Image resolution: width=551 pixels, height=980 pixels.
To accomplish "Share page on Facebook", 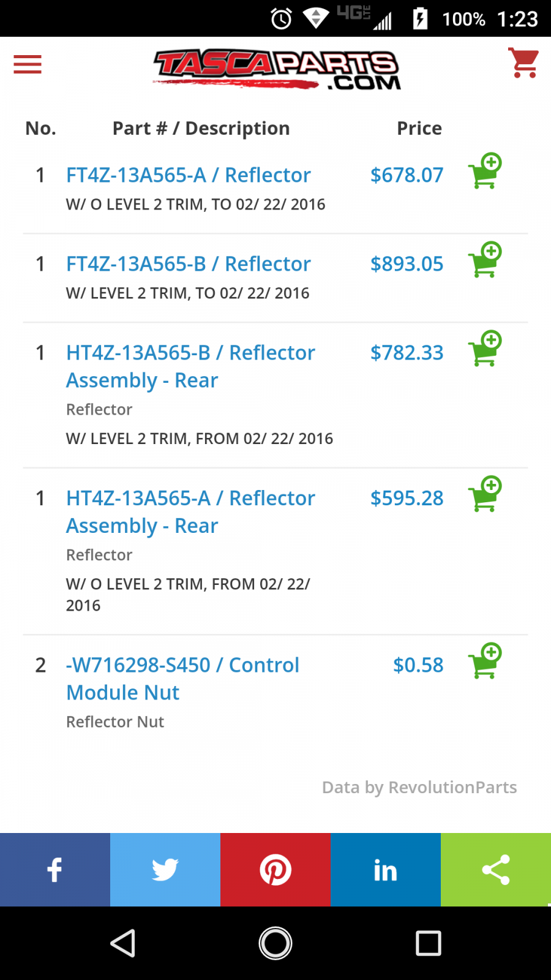I will coord(55,870).
